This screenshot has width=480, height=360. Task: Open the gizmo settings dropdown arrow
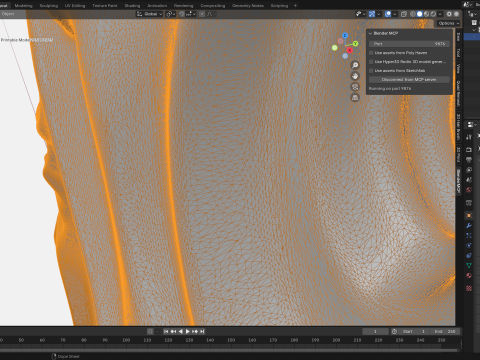click(x=379, y=14)
